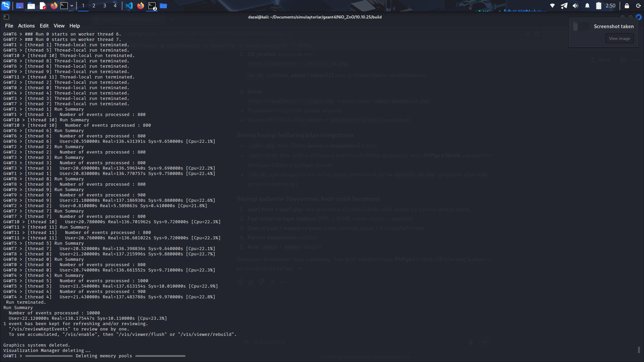Viewport: 644px width, 362px height.
Task: Click the Wi-Fi network tray icon
Action: click(x=552, y=6)
